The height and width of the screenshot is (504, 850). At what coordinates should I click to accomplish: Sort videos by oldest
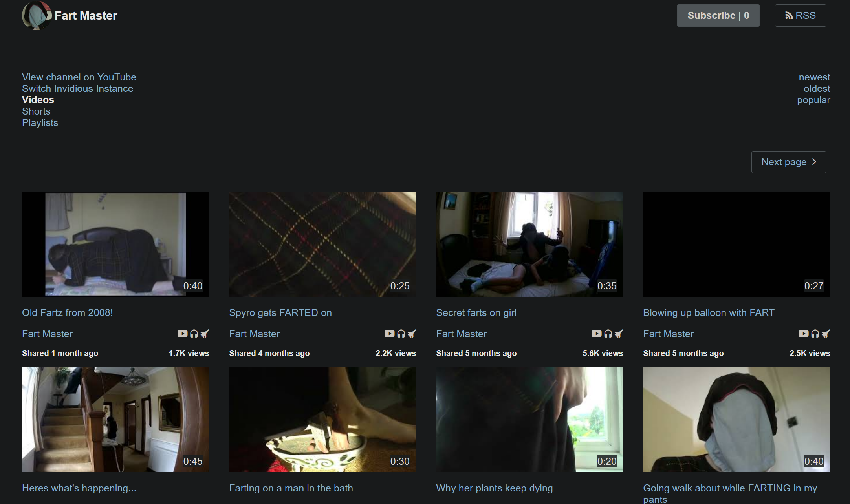point(817,88)
